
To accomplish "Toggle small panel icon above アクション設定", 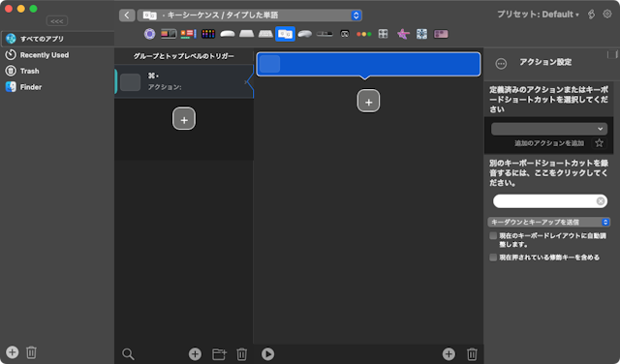I will coord(612,54).
